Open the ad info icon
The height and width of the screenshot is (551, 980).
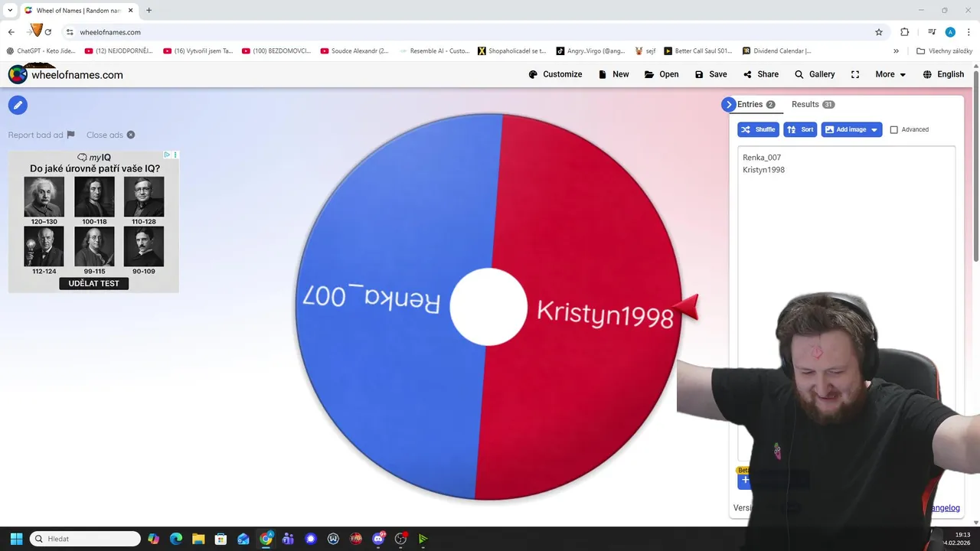coord(167,155)
